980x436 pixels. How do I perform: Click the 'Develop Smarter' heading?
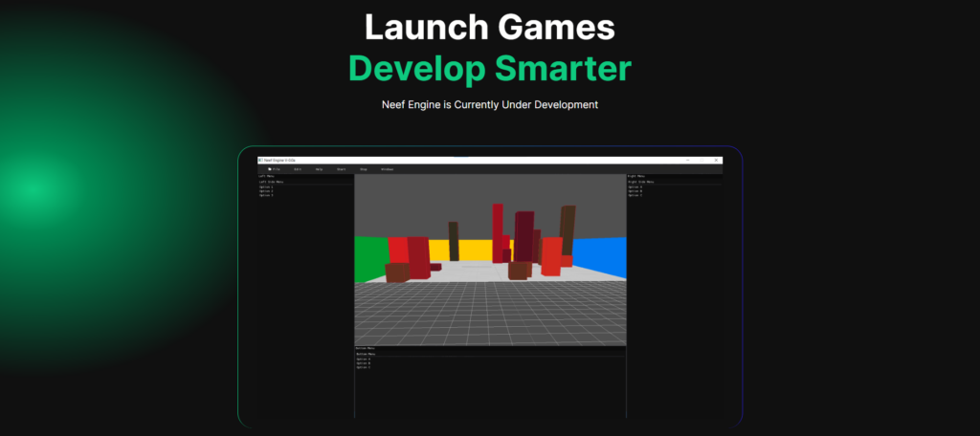489,69
